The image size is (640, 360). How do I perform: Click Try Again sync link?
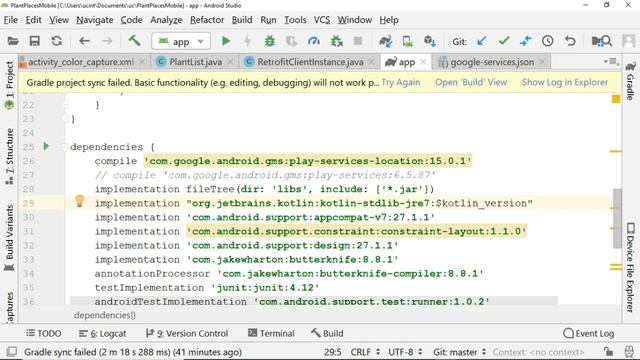point(400,82)
